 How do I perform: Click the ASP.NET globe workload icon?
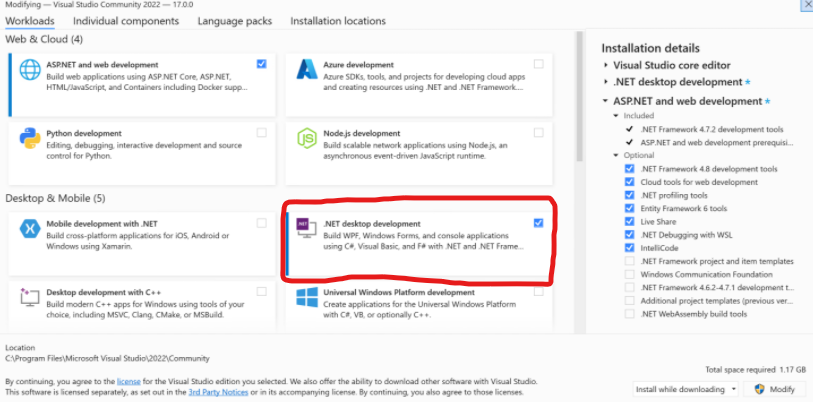(30, 70)
